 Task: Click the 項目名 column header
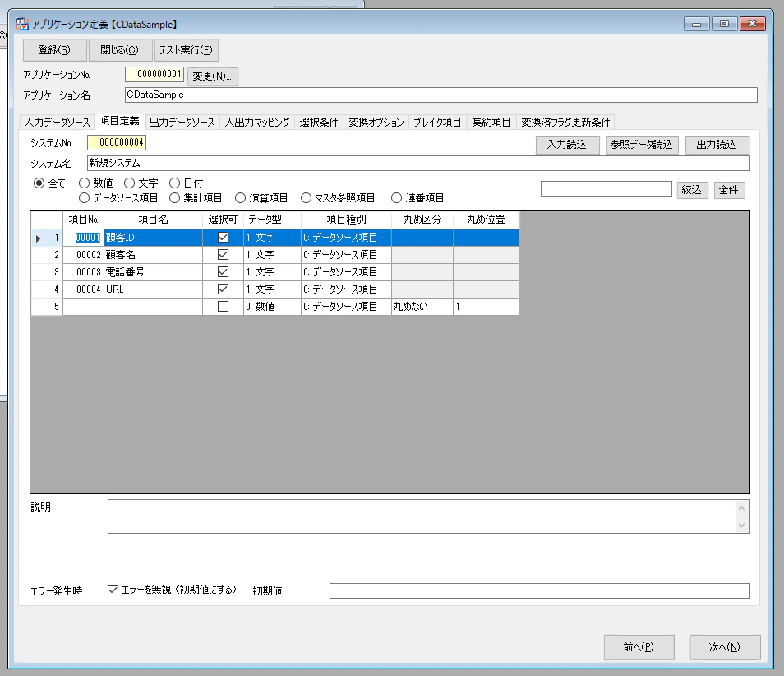153,220
